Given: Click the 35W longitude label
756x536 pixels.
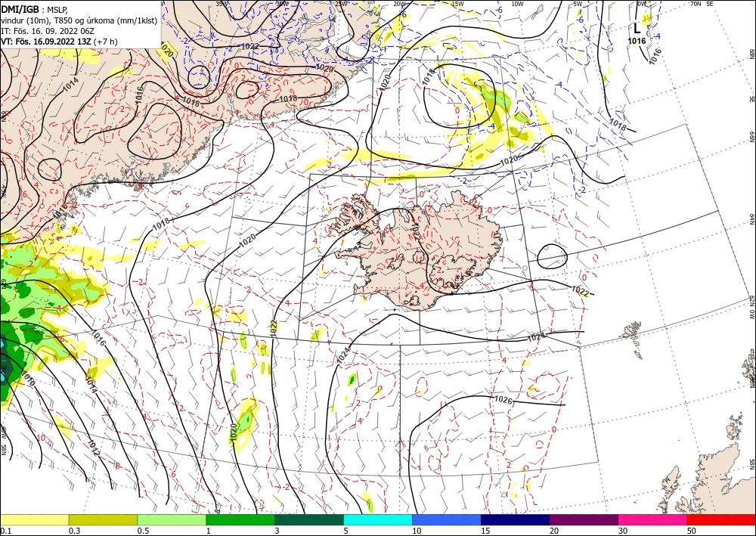Looking at the screenshot, I should pyautogui.click(x=222, y=4).
